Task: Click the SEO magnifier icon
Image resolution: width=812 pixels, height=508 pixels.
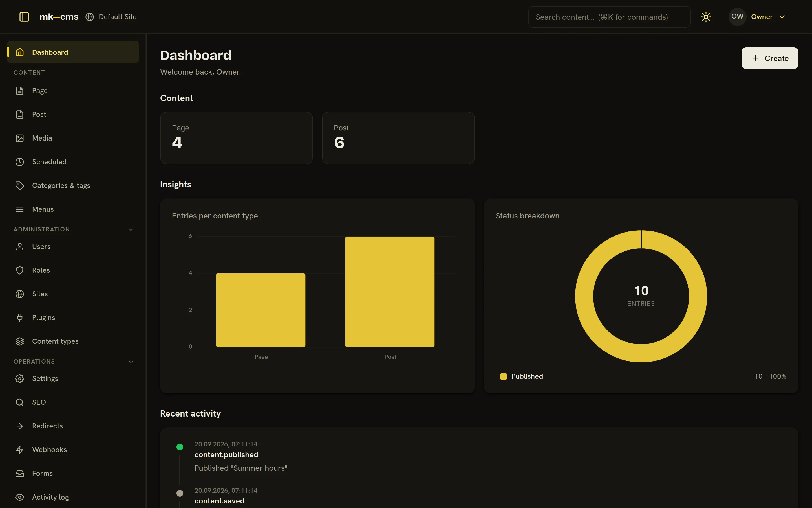Action: [20, 402]
